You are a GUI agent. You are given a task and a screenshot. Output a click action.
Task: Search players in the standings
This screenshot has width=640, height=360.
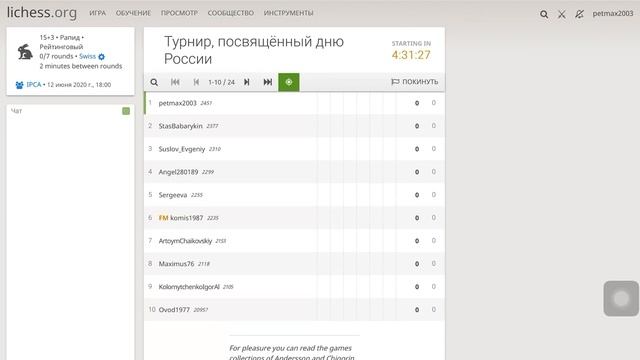[x=154, y=82]
